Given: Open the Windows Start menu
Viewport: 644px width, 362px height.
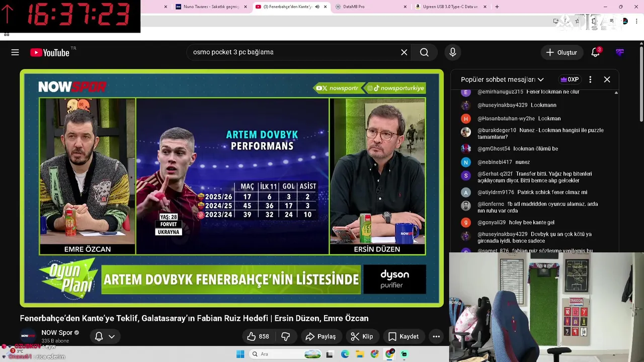Looking at the screenshot, I should [240, 354].
